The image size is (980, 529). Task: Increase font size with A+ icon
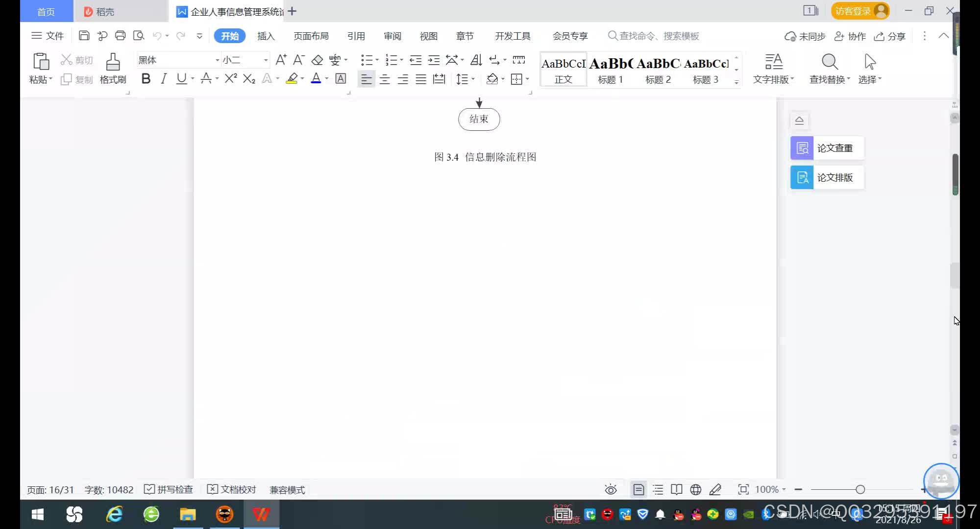[x=281, y=60]
